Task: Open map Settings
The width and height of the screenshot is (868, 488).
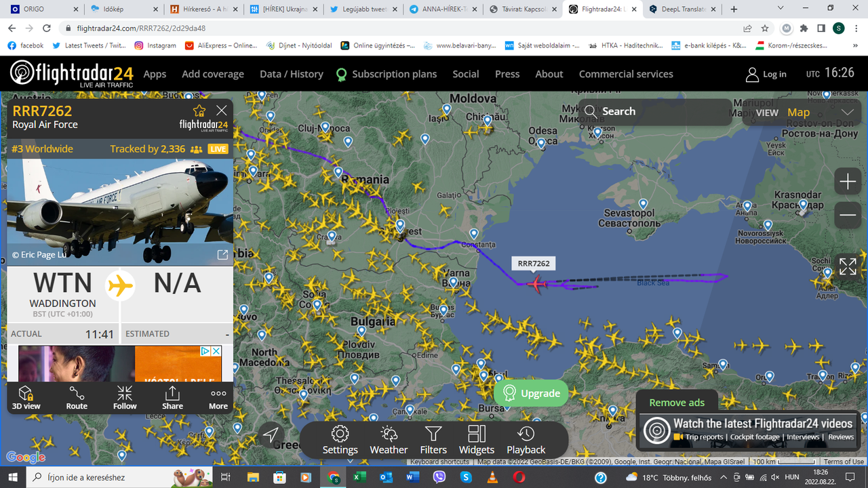Action: (x=340, y=440)
